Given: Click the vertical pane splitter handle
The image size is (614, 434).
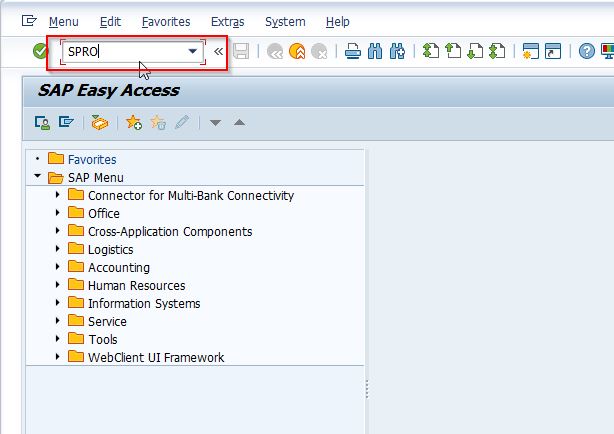Looking at the screenshot, I should tap(367, 389).
